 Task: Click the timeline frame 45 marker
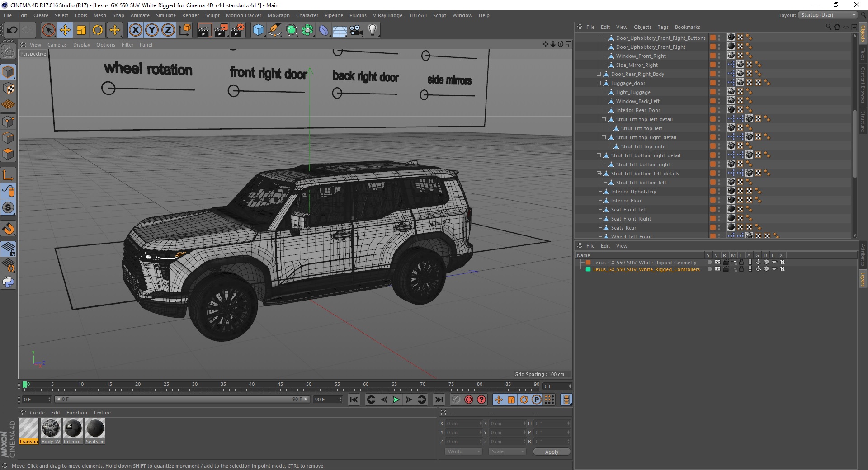(280, 385)
